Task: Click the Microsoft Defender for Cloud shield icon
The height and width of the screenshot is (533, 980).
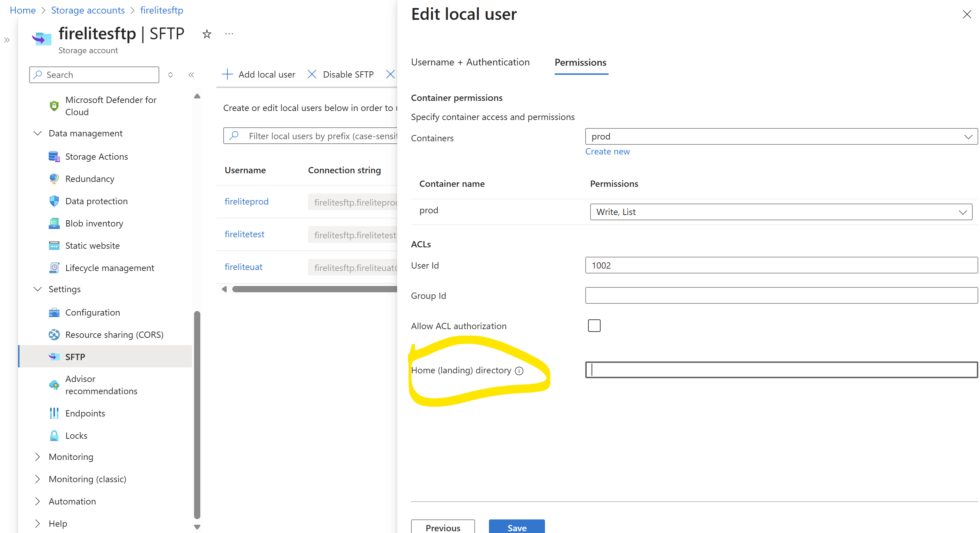Action: pyautogui.click(x=54, y=106)
